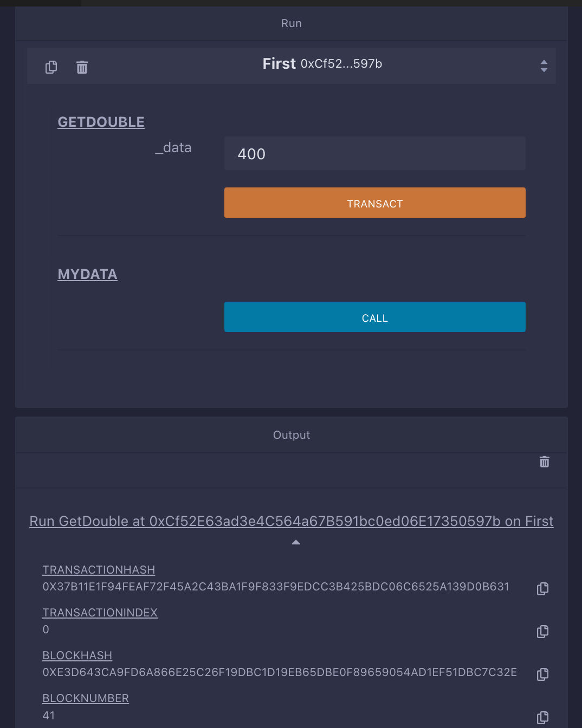582x728 pixels.
Task: Select the transaction hash text 0X37B11E1F...
Action: click(x=276, y=587)
